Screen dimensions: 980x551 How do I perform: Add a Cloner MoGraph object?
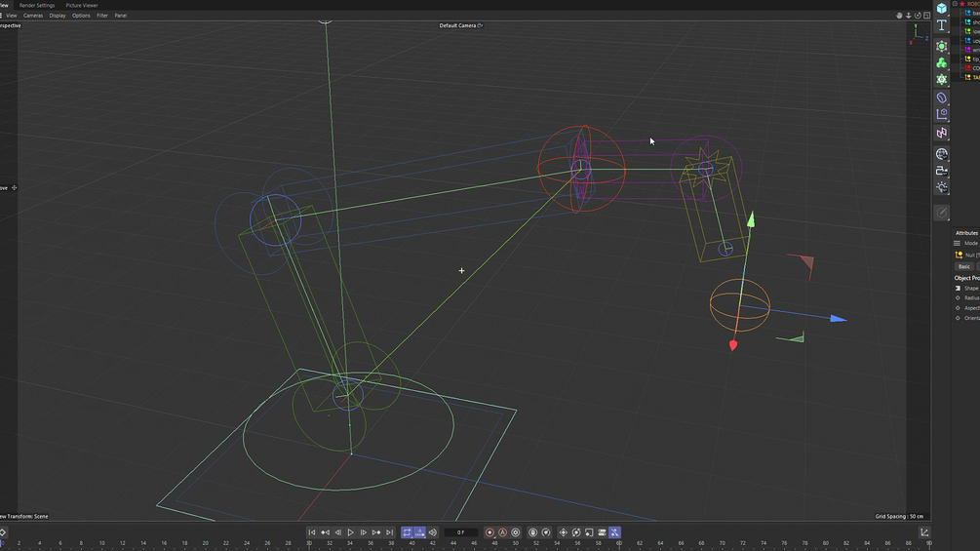pos(942,63)
